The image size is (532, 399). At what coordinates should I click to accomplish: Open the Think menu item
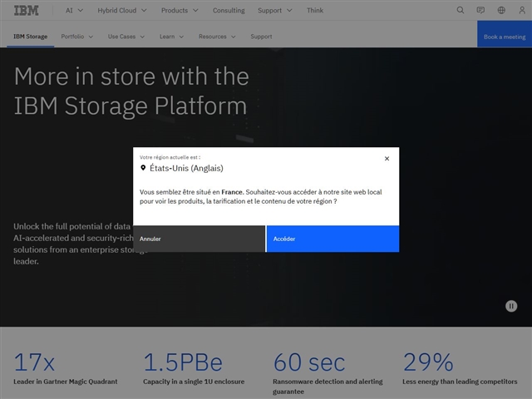(315, 11)
